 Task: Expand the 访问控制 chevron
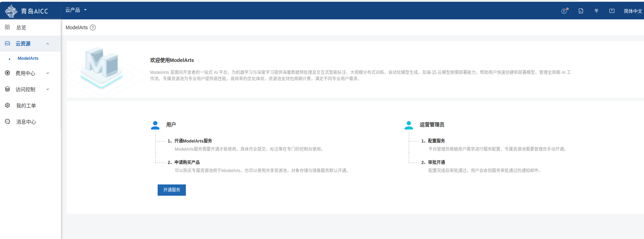(48, 89)
